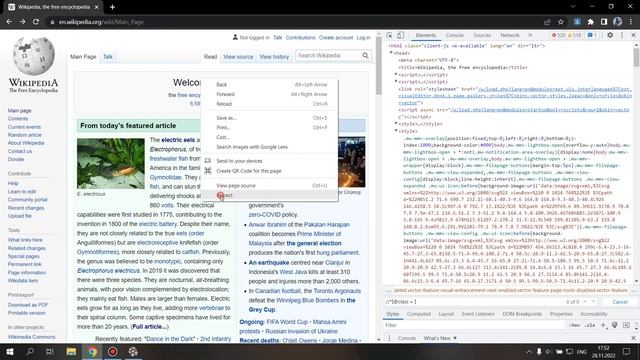The width and height of the screenshot is (640, 360).
Task: Open Chrome side panel icon
Action: tap(604, 22)
